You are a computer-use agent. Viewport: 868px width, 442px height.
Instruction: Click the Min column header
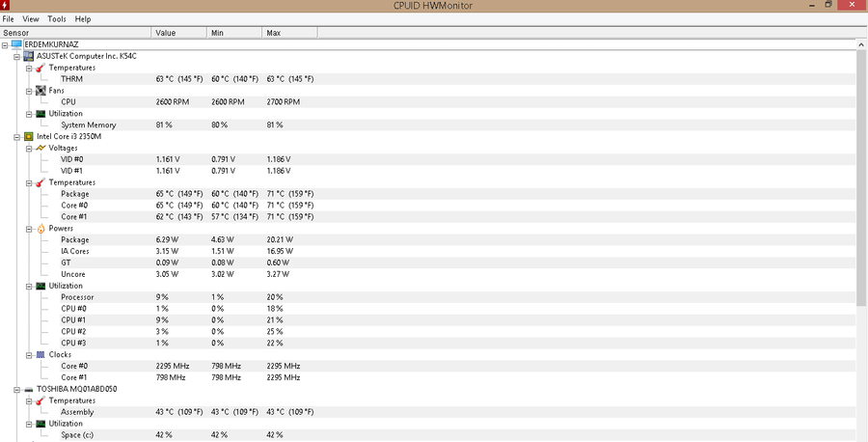(x=234, y=33)
